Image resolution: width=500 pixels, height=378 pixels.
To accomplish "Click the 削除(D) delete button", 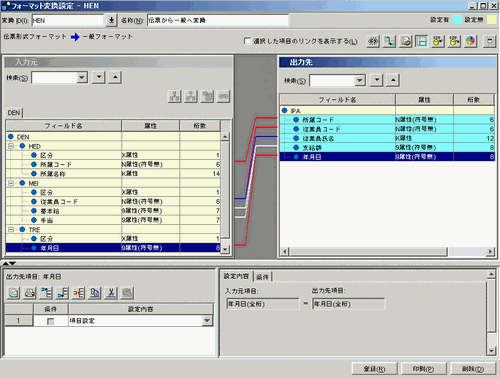I will 473,369.
